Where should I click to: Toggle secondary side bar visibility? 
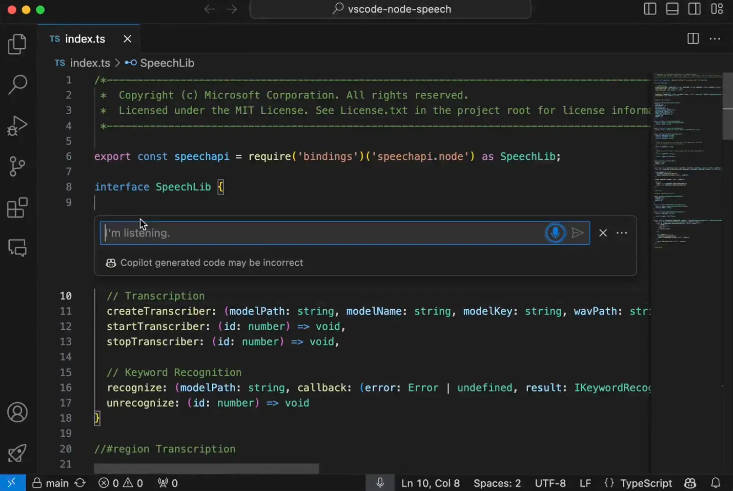694,9
